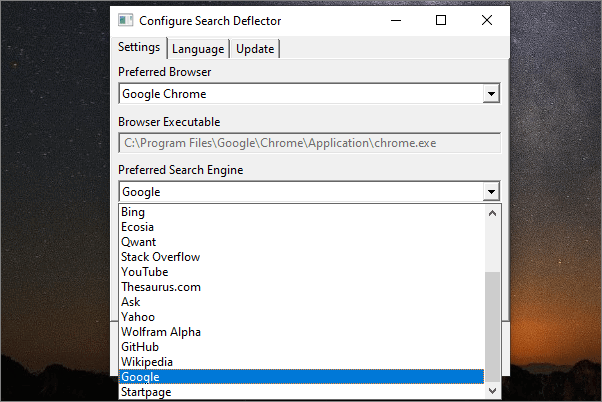Select Bing from the search engine list
The height and width of the screenshot is (402, 602).
[x=301, y=212]
